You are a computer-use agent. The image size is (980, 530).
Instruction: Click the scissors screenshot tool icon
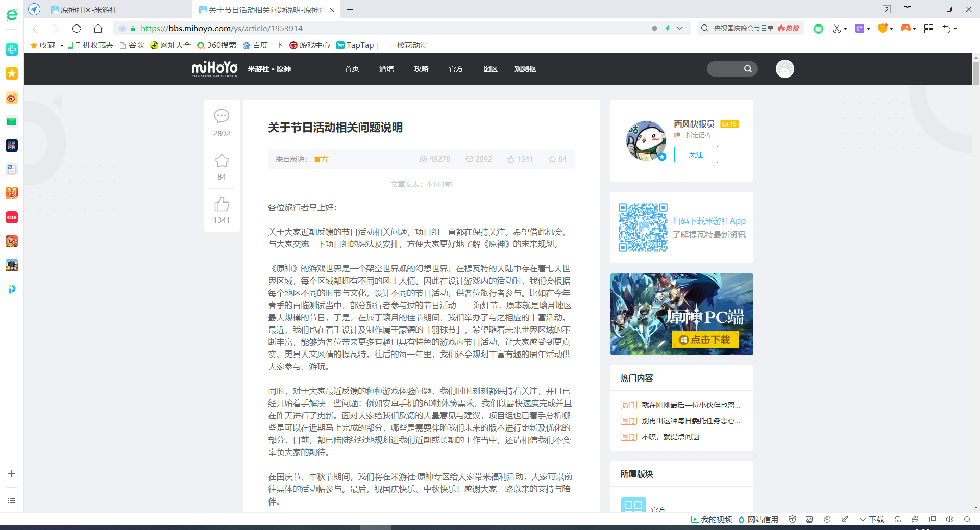point(836,29)
